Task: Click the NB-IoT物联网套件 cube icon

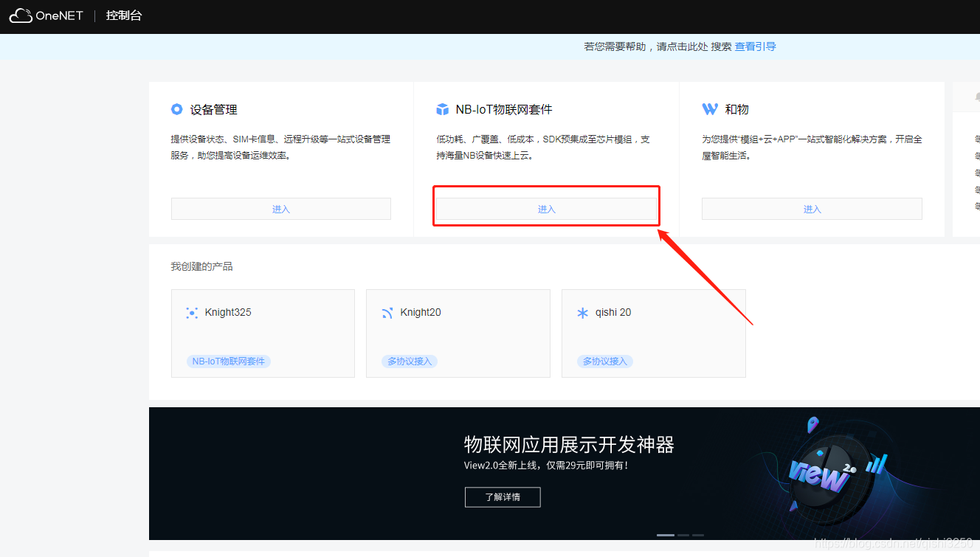Action: tap(442, 109)
